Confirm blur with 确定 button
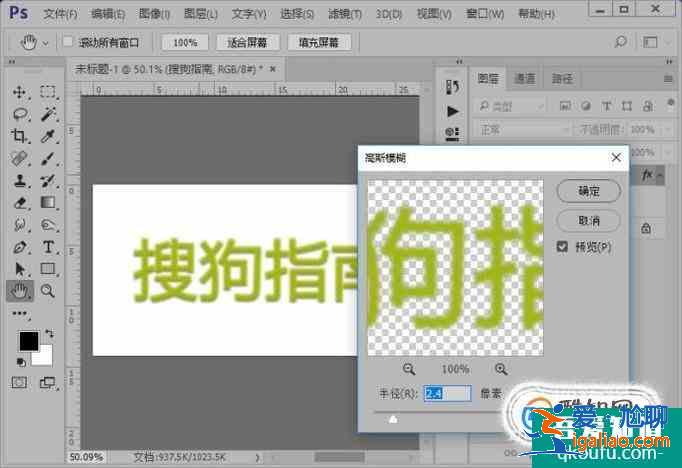Viewport: 682px width, 468px height. pyautogui.click(x=588, y=191)
